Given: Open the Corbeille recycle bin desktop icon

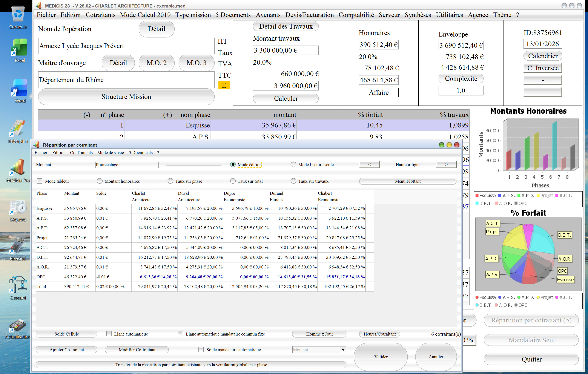Looking at the screenshot, I should pyautogui.click(x=18, y=17).
